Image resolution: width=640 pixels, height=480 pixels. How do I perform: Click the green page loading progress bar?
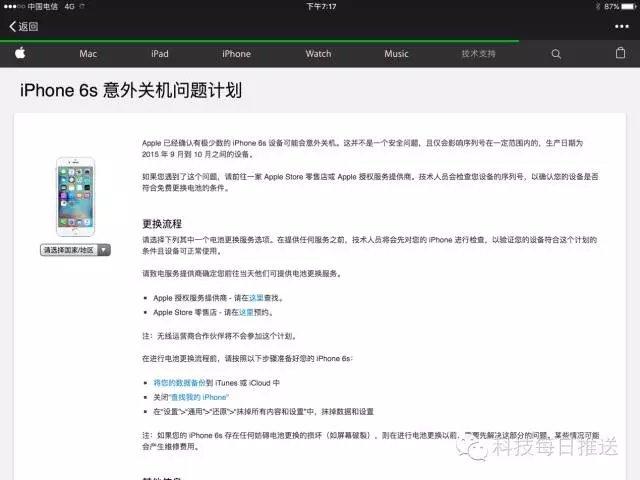[260, 41]
